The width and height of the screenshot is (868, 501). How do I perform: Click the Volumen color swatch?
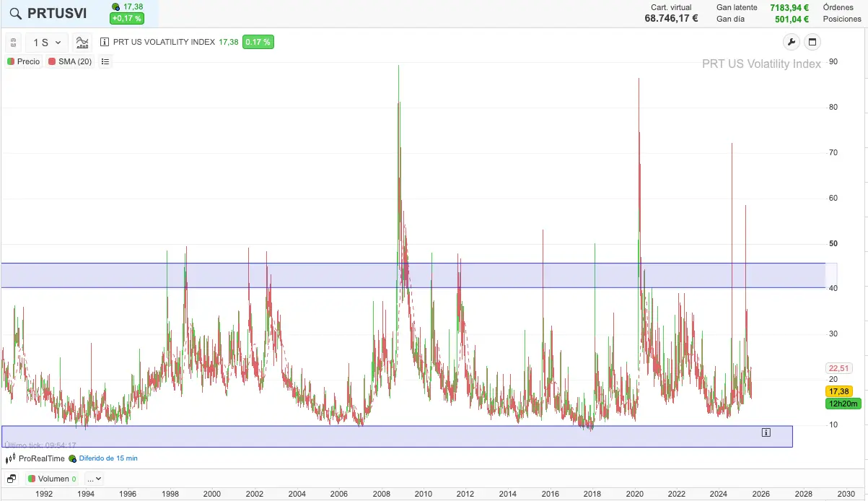pos(32,479)
